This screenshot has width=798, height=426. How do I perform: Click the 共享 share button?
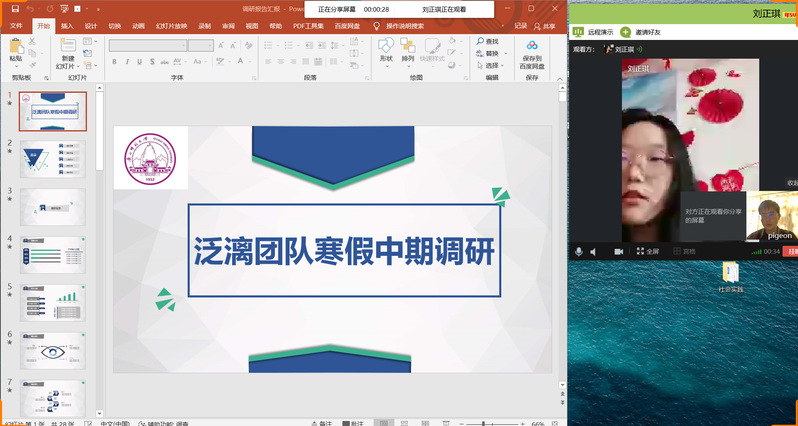point(545,26)
